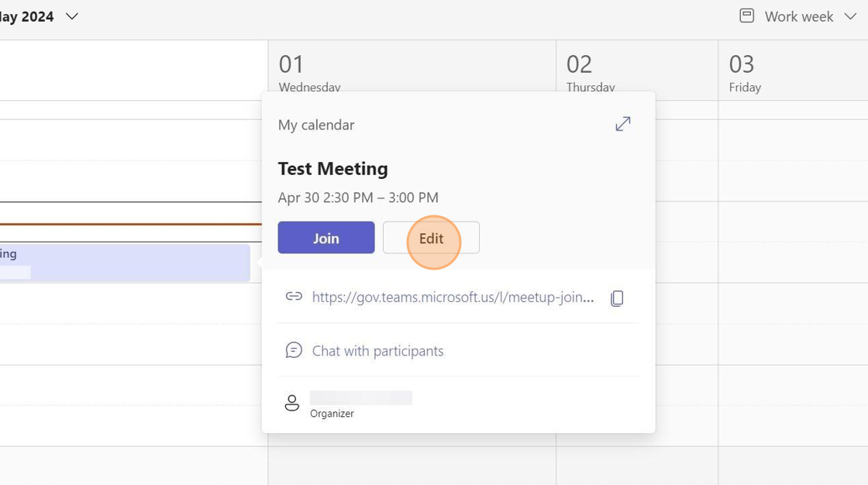
Task: Select the Friday 03 day header
Action: click(x=744, y=71)
